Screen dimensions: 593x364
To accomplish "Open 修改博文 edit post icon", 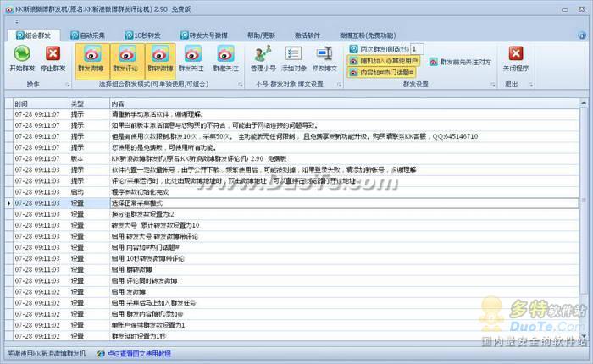I will pos(324,53).
